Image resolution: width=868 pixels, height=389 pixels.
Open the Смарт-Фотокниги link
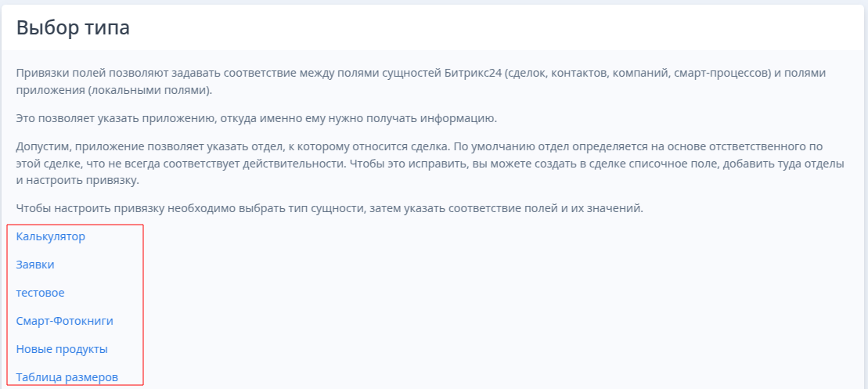(65, 321)
